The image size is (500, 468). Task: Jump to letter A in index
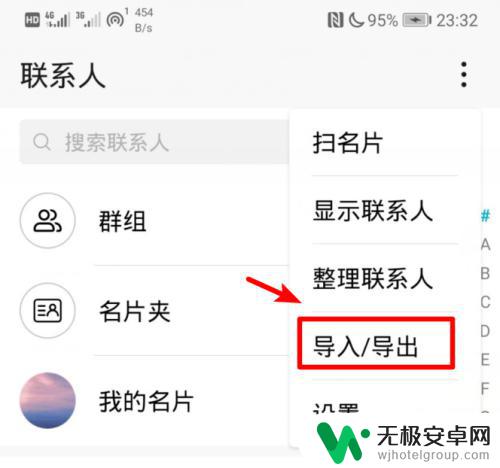tap(485, 245)
